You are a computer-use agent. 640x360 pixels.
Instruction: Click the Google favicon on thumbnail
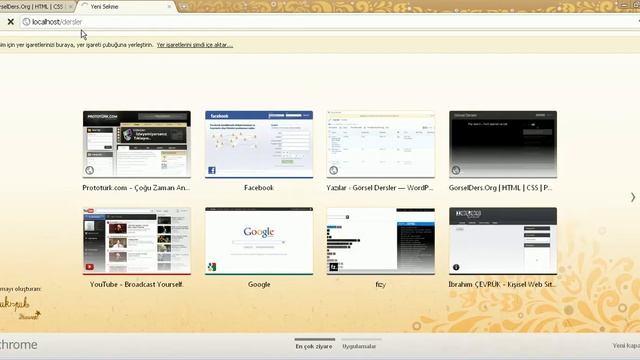pyautogui.click(x=212, y=267)
